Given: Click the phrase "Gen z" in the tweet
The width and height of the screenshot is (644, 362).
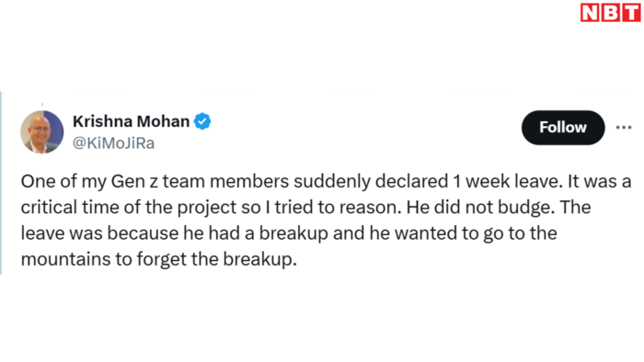Looking at the screenshot, I should click(134, 181).
